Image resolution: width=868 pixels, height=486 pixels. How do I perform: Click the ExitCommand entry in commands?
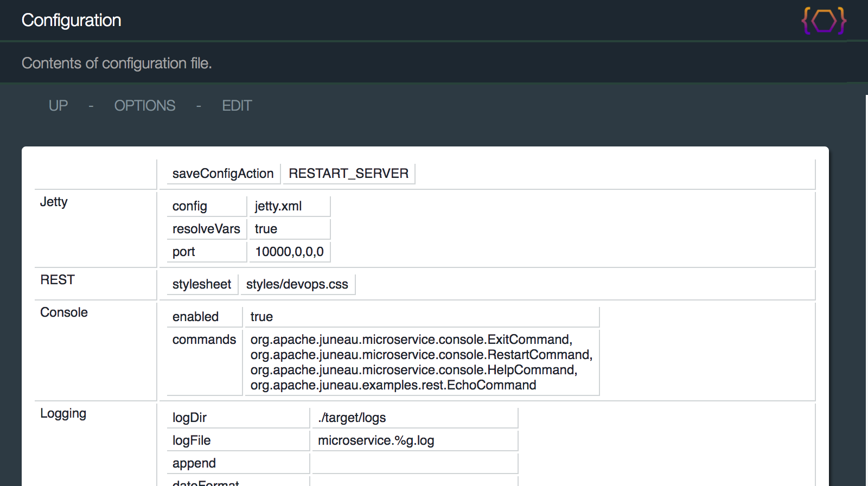click(411, 340)
